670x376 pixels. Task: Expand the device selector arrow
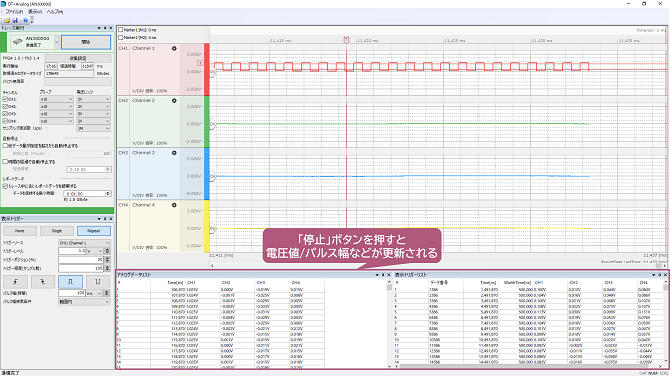[56, 42]
